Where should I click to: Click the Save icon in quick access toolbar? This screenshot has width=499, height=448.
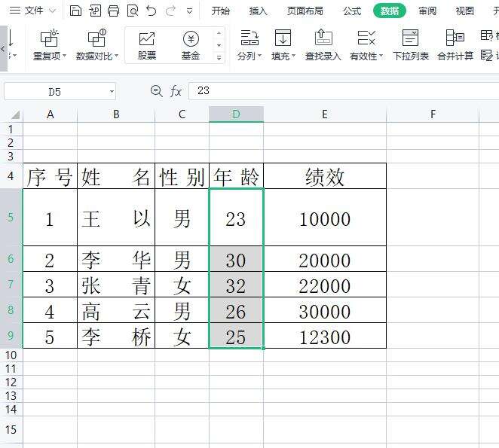[75, 11]
